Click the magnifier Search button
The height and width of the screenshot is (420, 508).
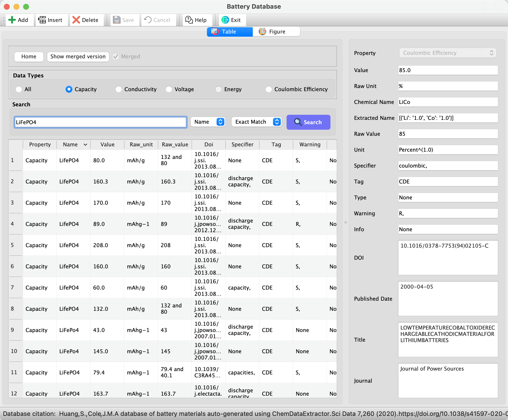[x=308, y=122]
